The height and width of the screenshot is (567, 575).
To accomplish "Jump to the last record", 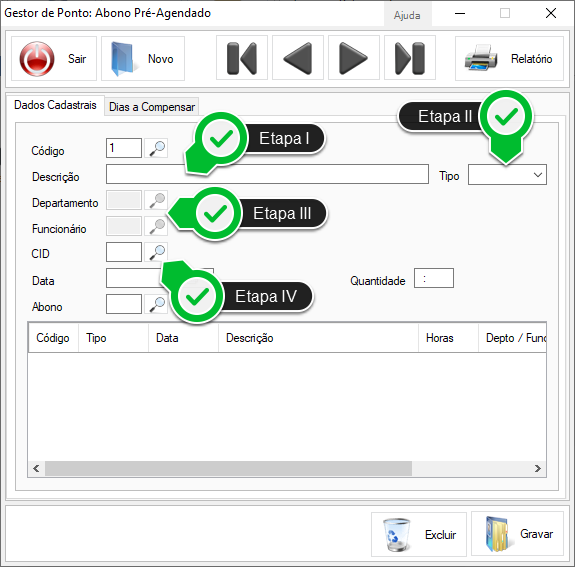I will tap(410, 58).
